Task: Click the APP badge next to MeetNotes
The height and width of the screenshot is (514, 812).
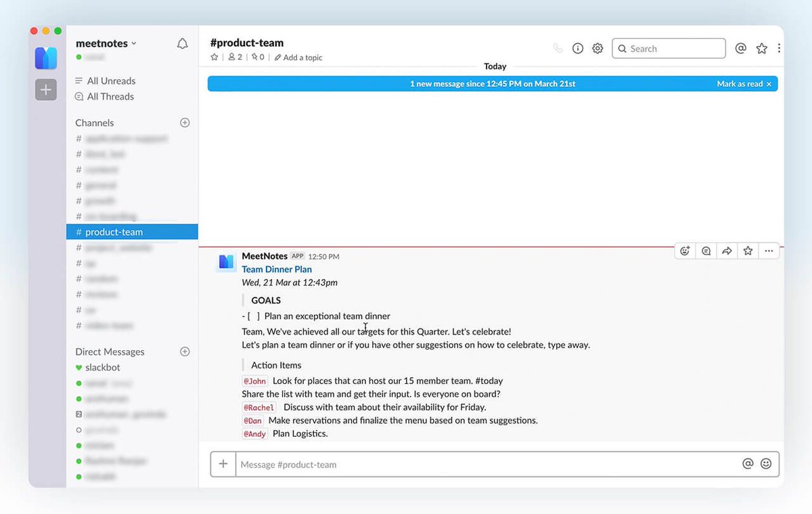Action: 298,256
